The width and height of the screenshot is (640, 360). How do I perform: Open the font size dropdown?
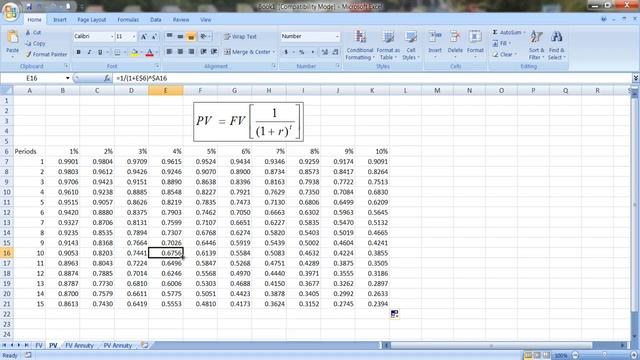(x=133, y=37)
